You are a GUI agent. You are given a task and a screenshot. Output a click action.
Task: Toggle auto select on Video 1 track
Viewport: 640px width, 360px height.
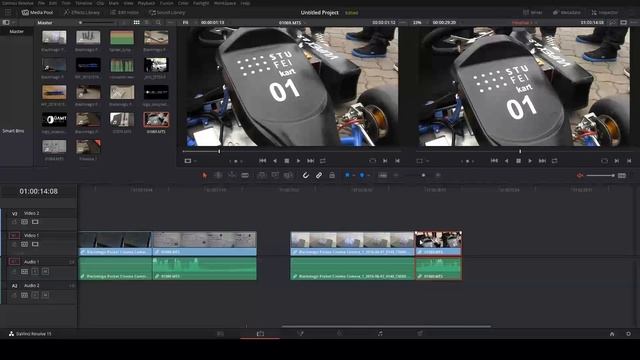(x=24, y=244)
